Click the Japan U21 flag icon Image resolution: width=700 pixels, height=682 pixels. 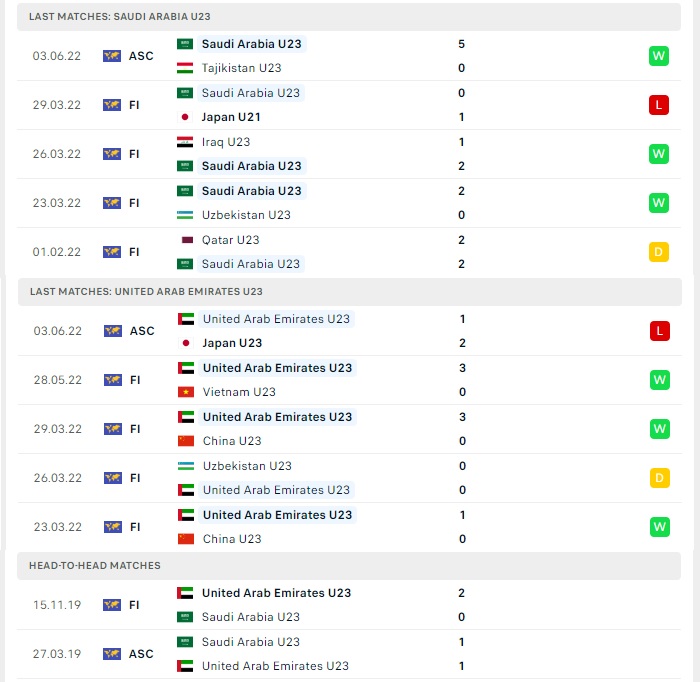pyautogui.click(x=185, y=117)
